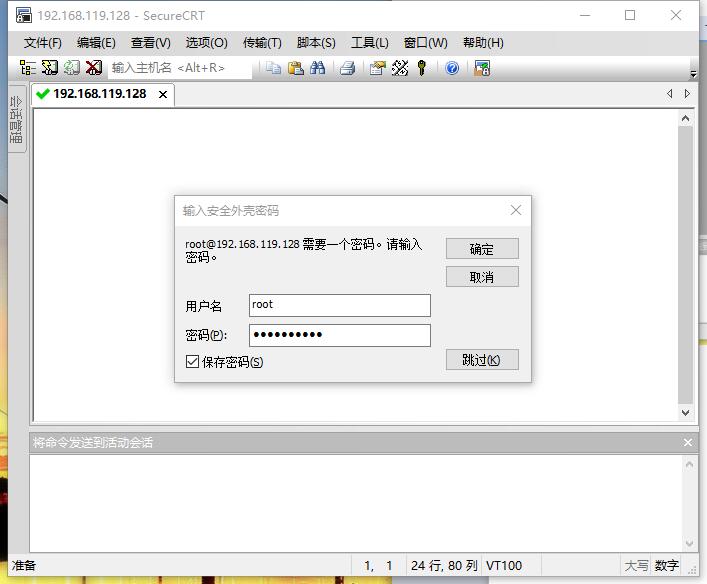Click the VT100 status bar entry
This screenshot has height=584, width=707.
pyautogui.click(x=504, y=566)
